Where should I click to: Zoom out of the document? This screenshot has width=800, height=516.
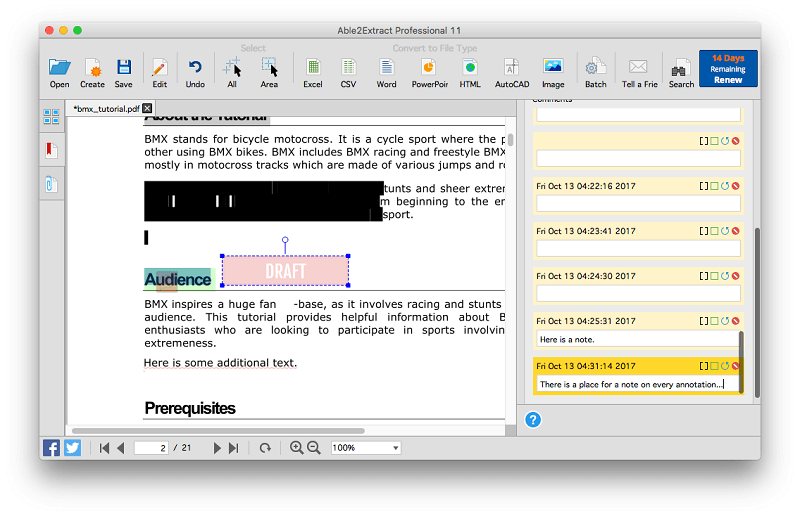(x=314, y=448)
